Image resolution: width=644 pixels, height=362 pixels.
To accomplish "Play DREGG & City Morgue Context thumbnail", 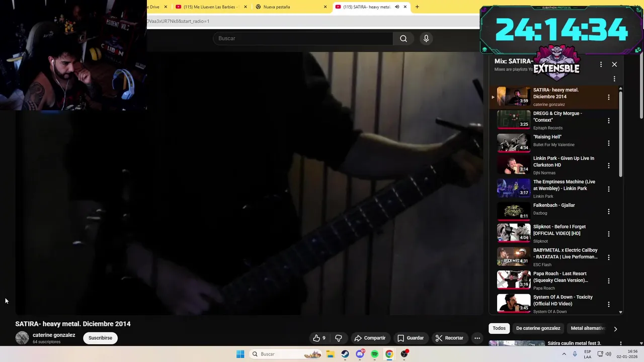I will (x=514, y=120).
